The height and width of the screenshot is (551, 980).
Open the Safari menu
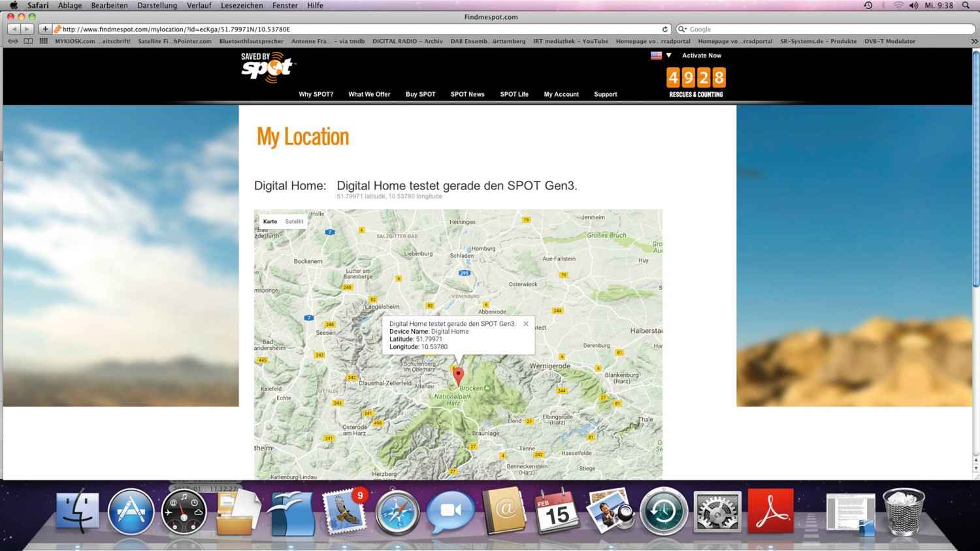click(x=38, y=5)
